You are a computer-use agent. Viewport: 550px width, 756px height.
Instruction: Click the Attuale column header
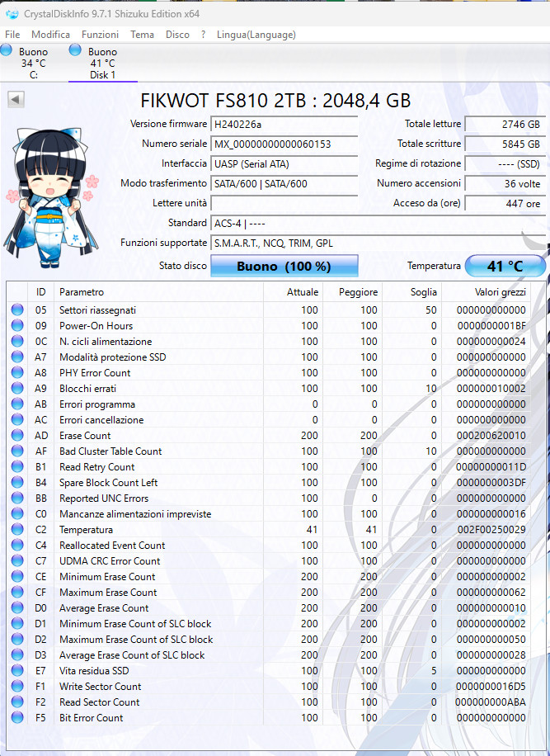[x=293, y=291]
